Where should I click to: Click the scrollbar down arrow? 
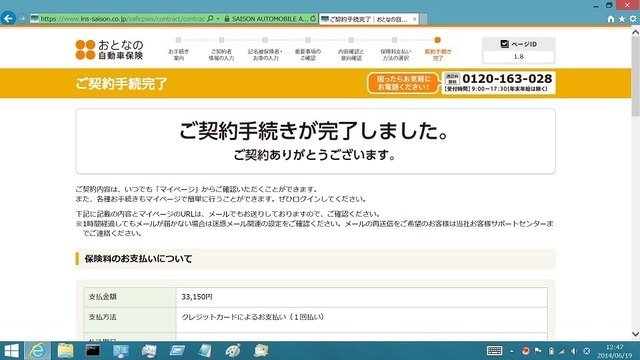pos(635,333)
